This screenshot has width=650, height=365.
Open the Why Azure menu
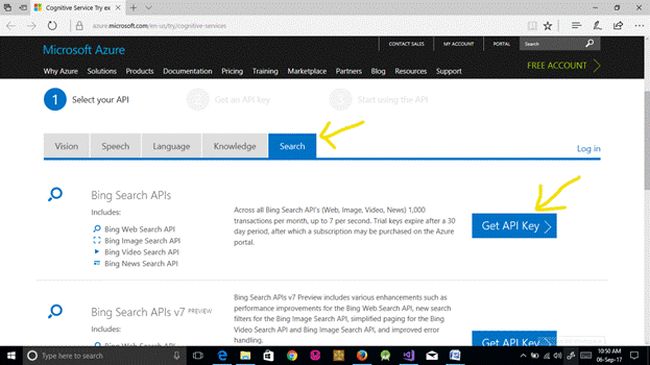[x=61, y=71]
